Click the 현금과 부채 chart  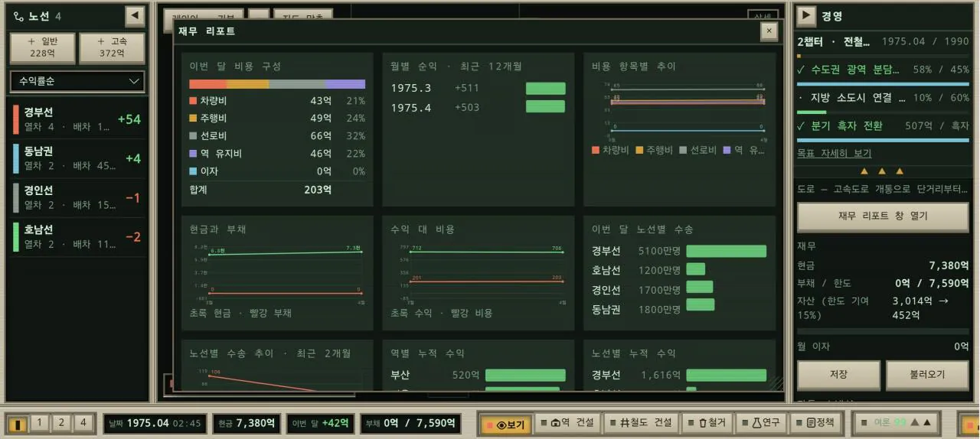[x=277, y=273]
